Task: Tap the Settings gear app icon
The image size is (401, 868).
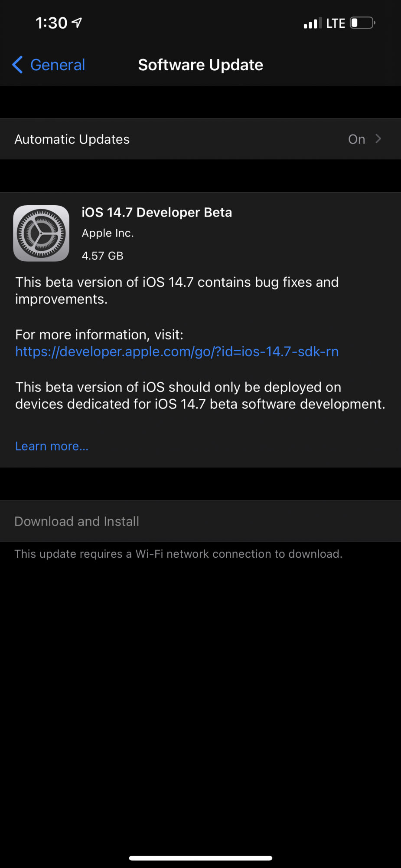Action: tap(41, 233)
